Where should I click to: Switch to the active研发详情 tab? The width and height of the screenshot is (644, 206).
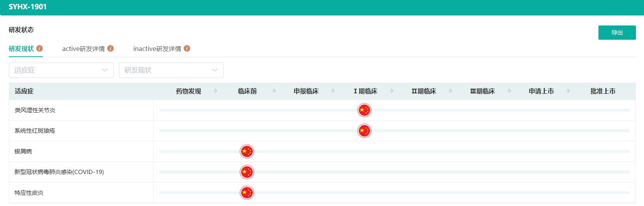point(83,49)
